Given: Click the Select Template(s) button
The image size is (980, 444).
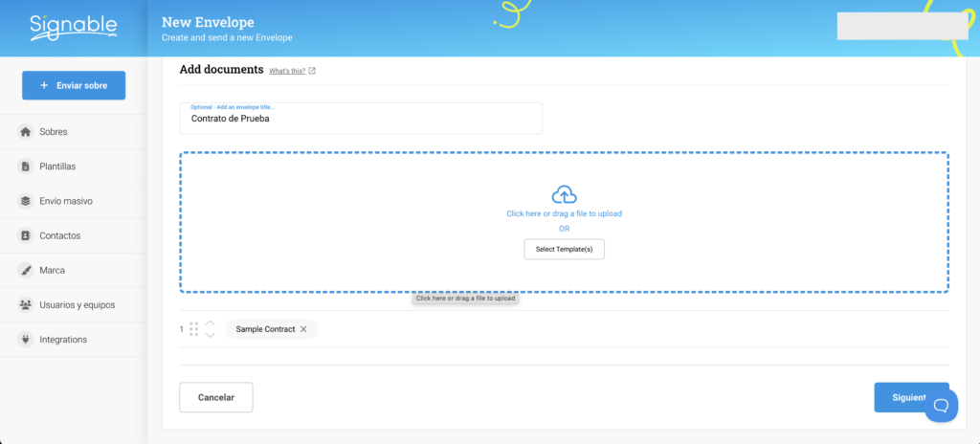Looking at the screenshot, I should [564, 249].
